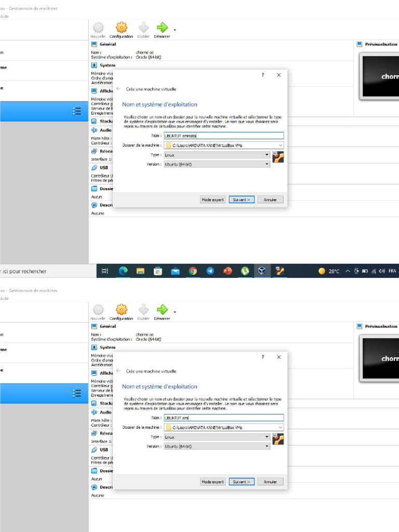Click help question mark in 'UBUNTUT aminata' dialog
This screenshot has width=399, height=532.
pos(262,75)
